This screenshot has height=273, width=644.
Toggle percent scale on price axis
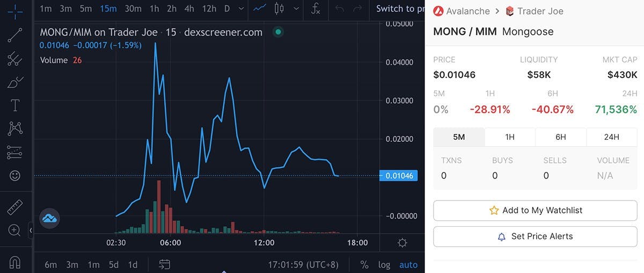coord(364,264)
